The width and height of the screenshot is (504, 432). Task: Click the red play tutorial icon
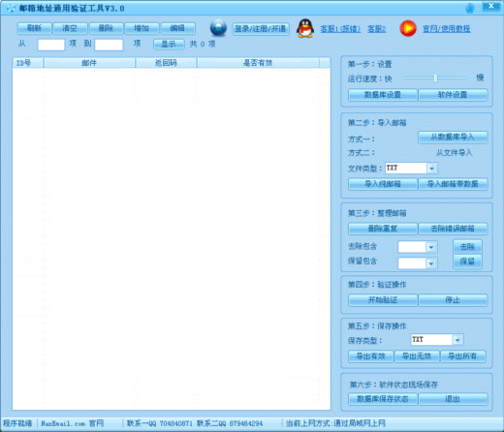click(408, 28)
